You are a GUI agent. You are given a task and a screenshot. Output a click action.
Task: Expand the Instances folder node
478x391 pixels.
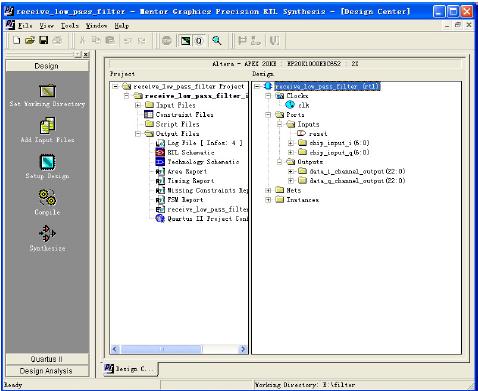pos(268,200)
